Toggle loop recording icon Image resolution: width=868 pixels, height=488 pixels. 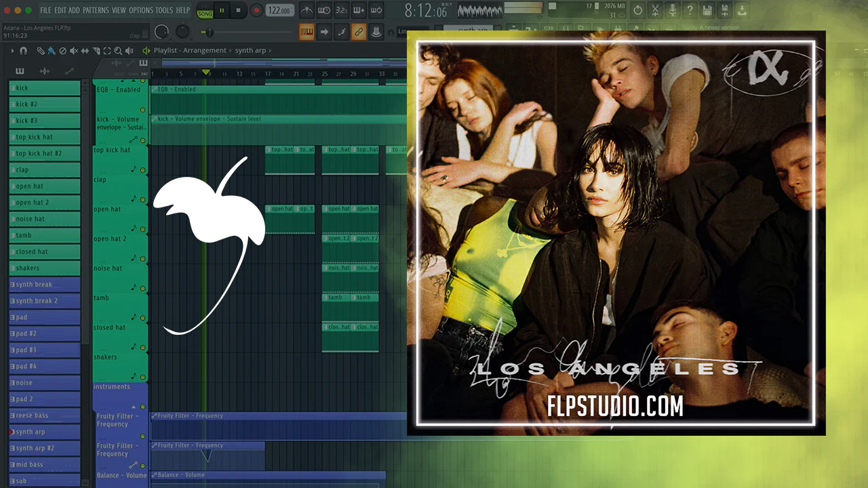(x=376, y=10)
